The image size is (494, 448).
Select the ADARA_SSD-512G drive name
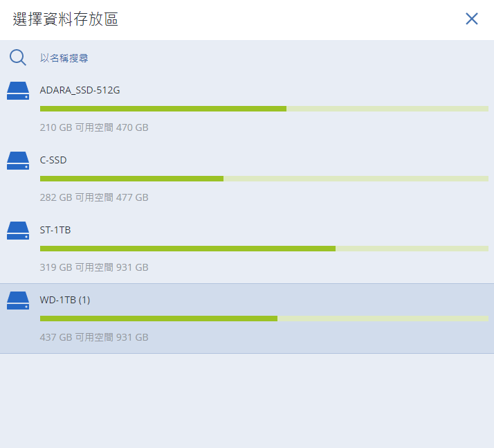(80, 90)
